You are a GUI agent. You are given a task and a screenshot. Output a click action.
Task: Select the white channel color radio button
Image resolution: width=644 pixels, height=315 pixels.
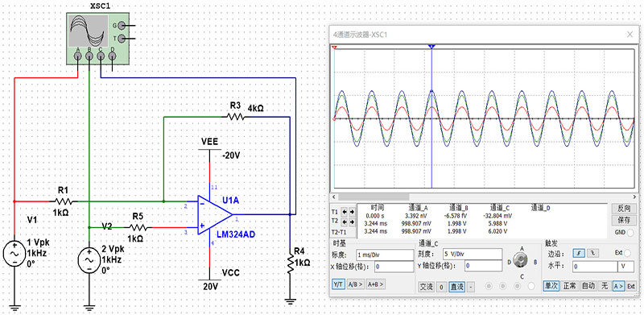(531, 286)
